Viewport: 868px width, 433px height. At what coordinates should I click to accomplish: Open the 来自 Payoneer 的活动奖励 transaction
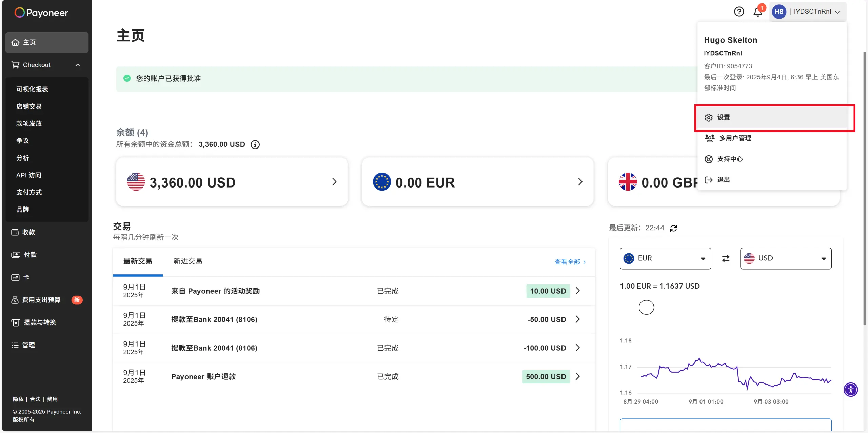click(x=354, y=291)
